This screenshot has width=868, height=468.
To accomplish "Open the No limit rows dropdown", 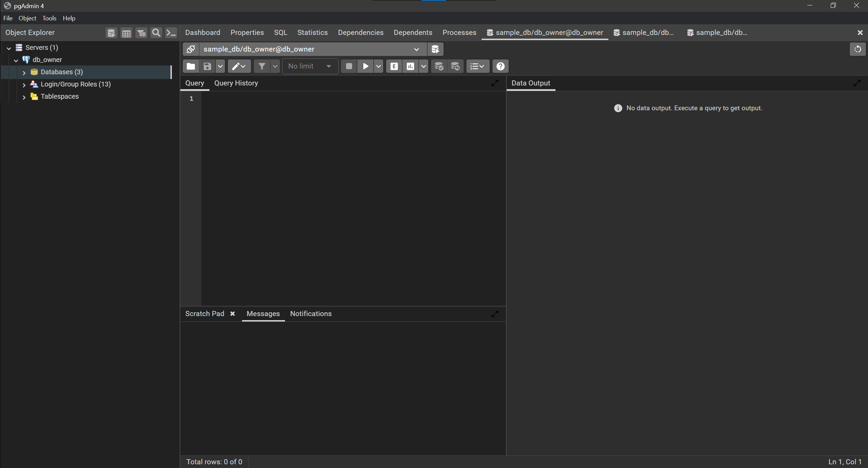I will 309,66.
